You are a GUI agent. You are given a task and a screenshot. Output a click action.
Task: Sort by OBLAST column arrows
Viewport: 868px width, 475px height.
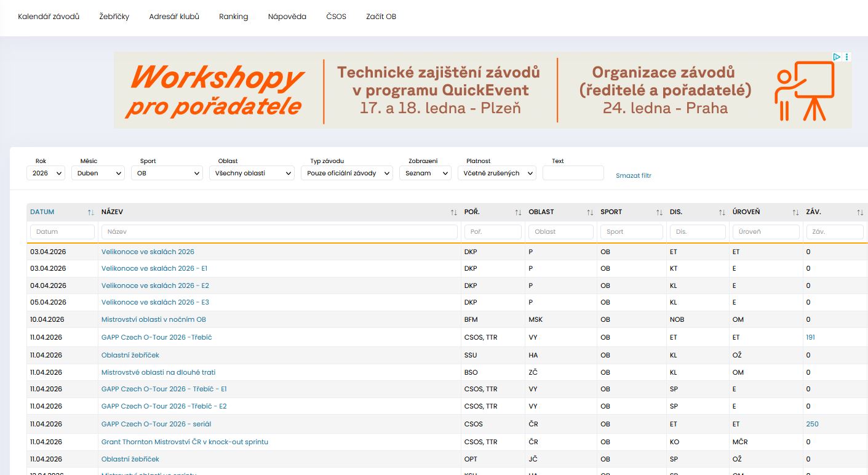click(590, 212)
